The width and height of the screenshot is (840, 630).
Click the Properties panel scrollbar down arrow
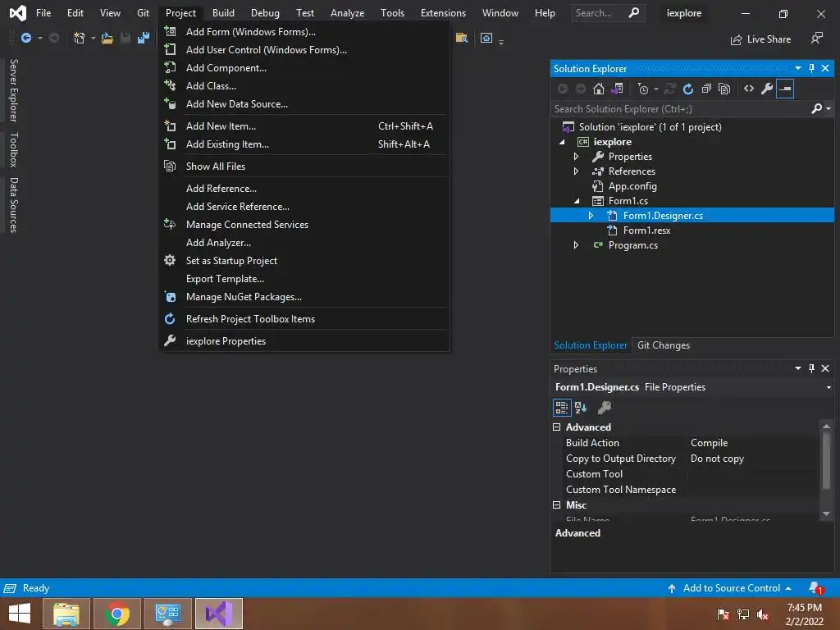(826, 514)
